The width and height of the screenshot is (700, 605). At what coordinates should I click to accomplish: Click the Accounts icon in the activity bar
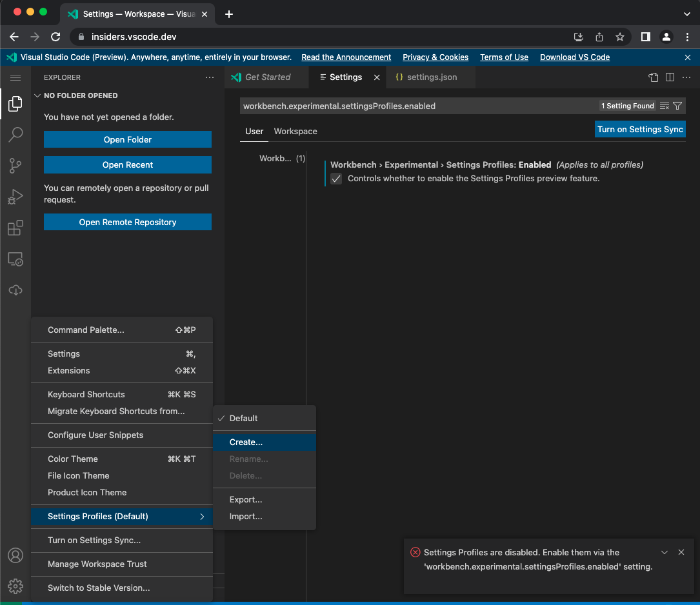pos(15,555)
